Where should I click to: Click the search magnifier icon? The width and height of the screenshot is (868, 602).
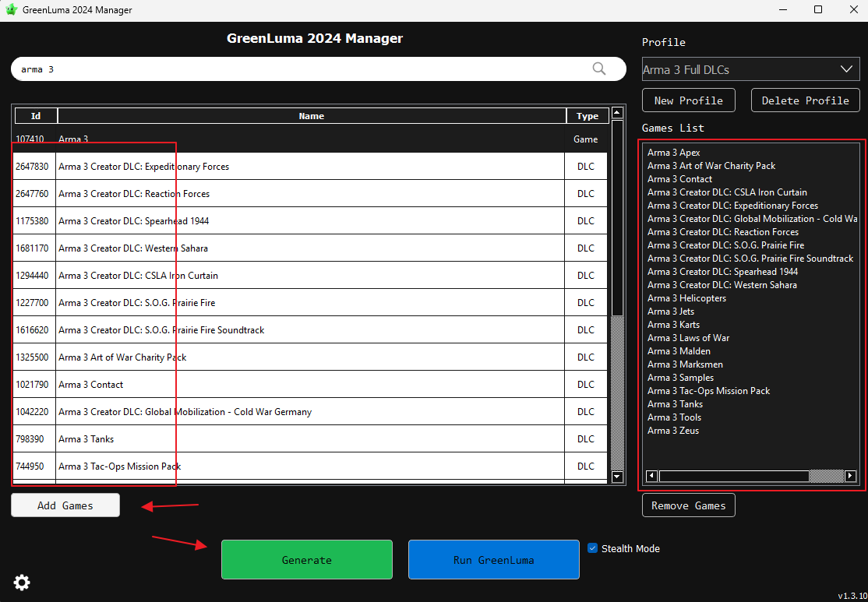point(598,69)
